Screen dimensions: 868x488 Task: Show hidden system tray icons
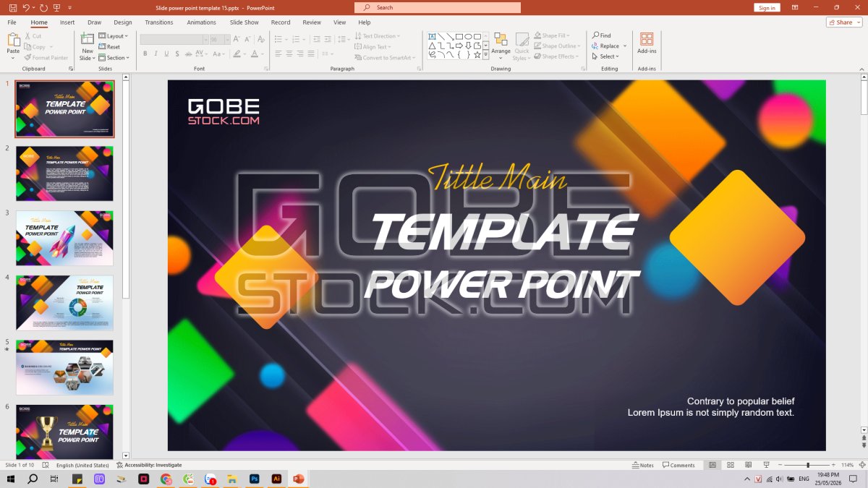[747, 479]
